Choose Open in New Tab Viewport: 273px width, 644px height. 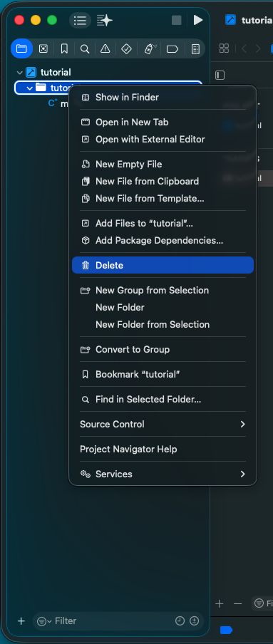[x=163, y=122]
